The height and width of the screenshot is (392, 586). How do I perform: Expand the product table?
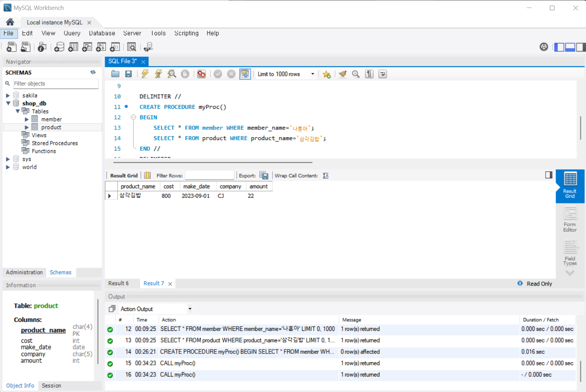coord(27,127)
